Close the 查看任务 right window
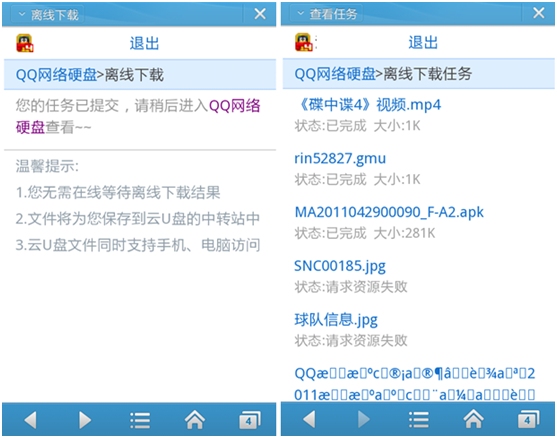557x438 pixels. [539, 13]
